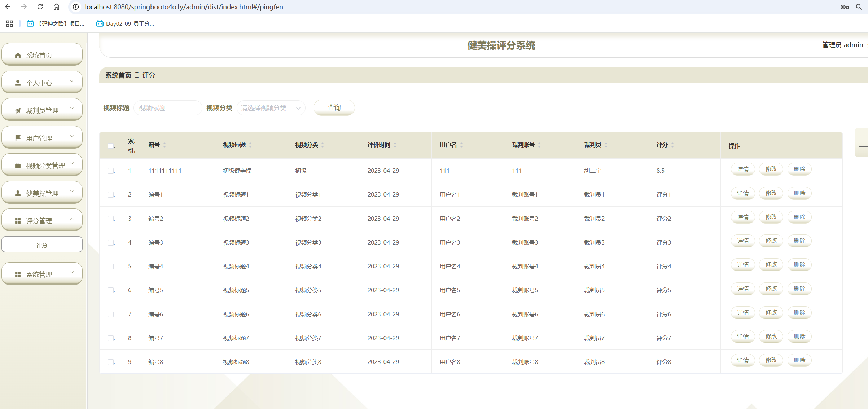Click 修改 for row 编号8
Image resolution: width=868 pixels, height=409 pixels.
771,360
